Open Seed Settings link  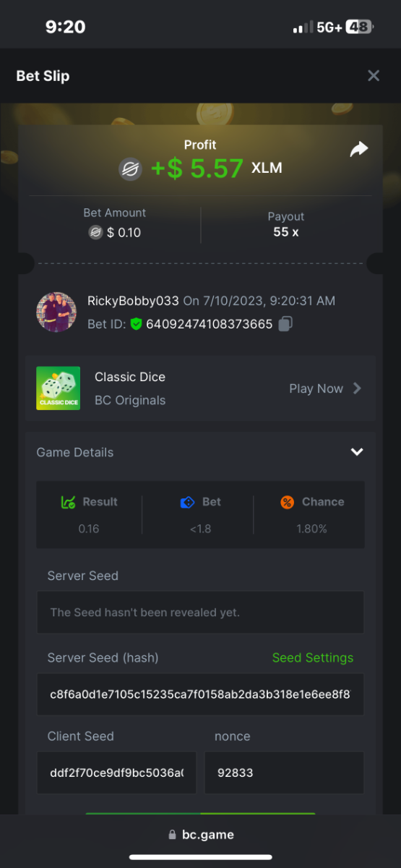pyautogui.click(x=313, y=658)
